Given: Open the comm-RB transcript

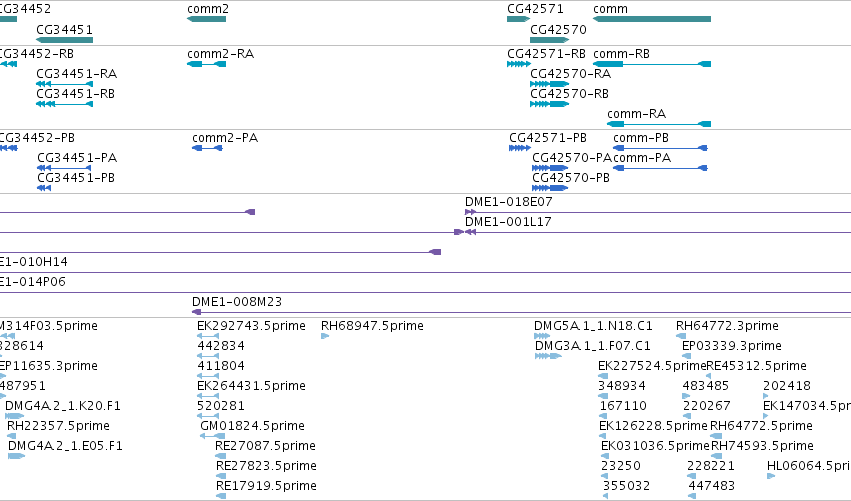Looking at the screenshot, I should point(652,64).
